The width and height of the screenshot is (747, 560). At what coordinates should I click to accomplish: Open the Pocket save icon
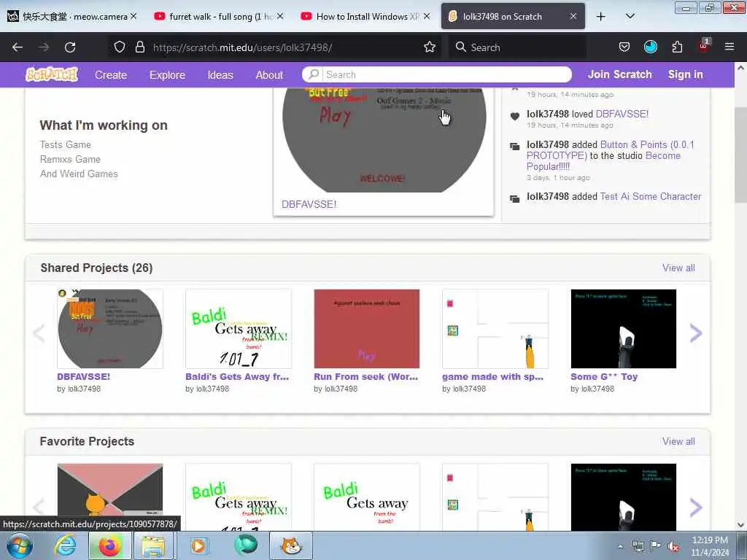624,47
